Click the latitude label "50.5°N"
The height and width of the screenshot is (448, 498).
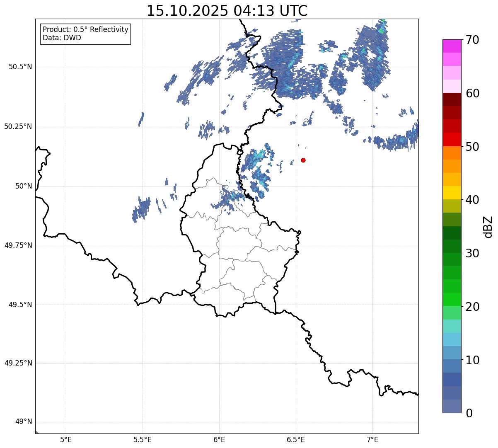point(20,67)
